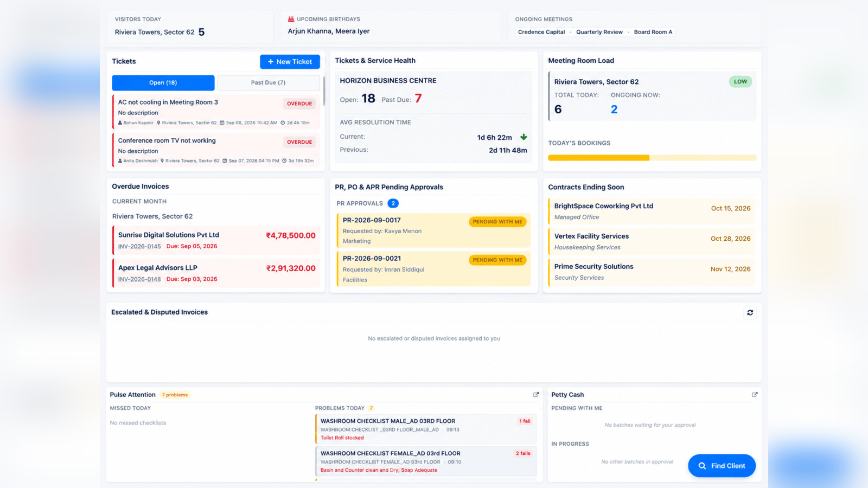Click Arjun Khanna, Meera Iyer birthdays text
This screenshot has height=488, width=868.
(x=329, y=31)
